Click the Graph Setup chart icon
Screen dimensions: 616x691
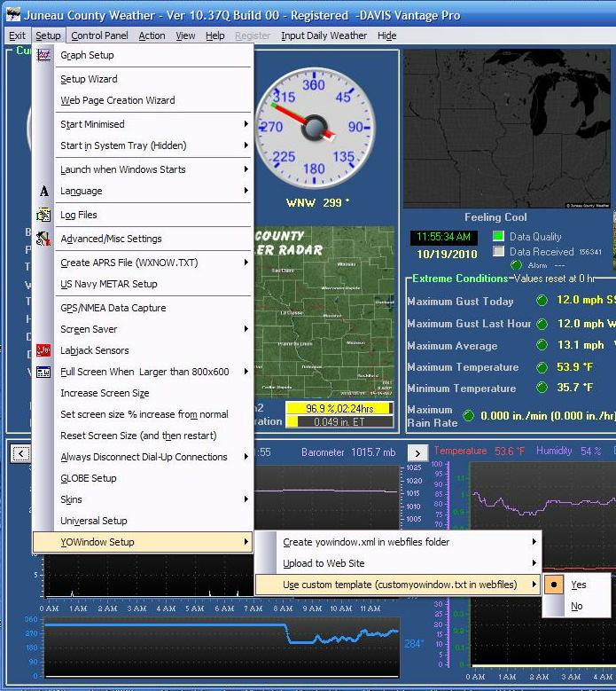pos(43,55)
